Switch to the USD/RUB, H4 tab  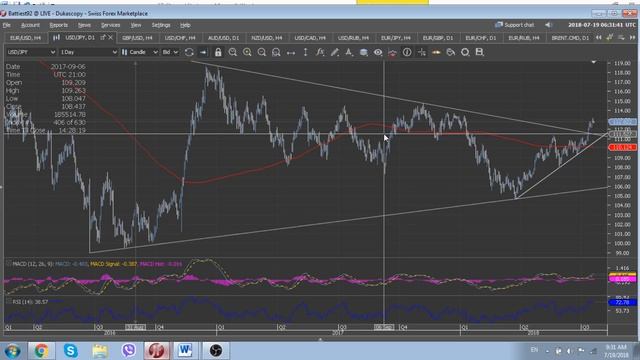(353, 38)
